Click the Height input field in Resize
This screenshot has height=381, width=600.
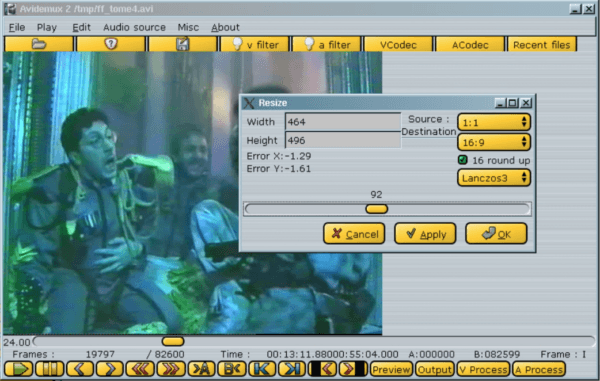click(x=343, y=140)
